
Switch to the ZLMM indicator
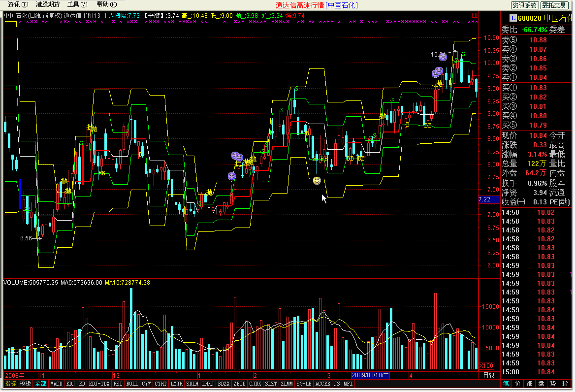pyautogui.click(x=287, y=384)
